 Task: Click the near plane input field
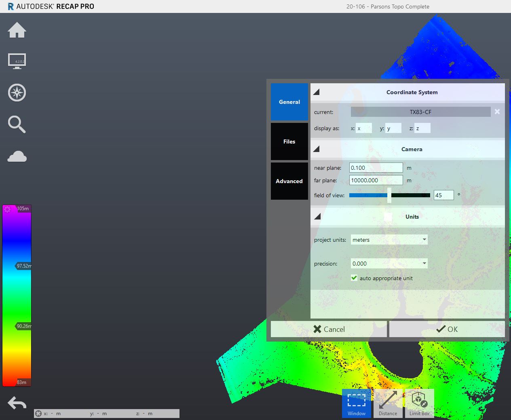pos(375,167)
